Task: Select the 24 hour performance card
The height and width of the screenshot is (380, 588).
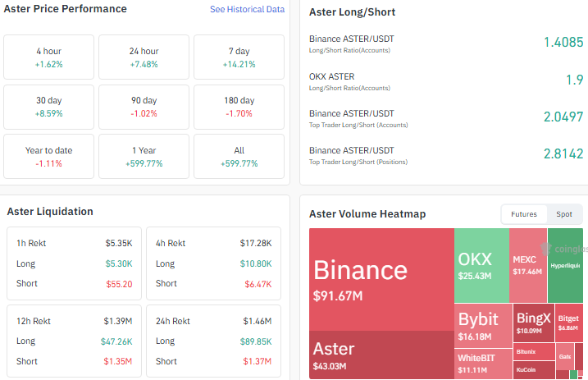Action: tap(144, 57)
